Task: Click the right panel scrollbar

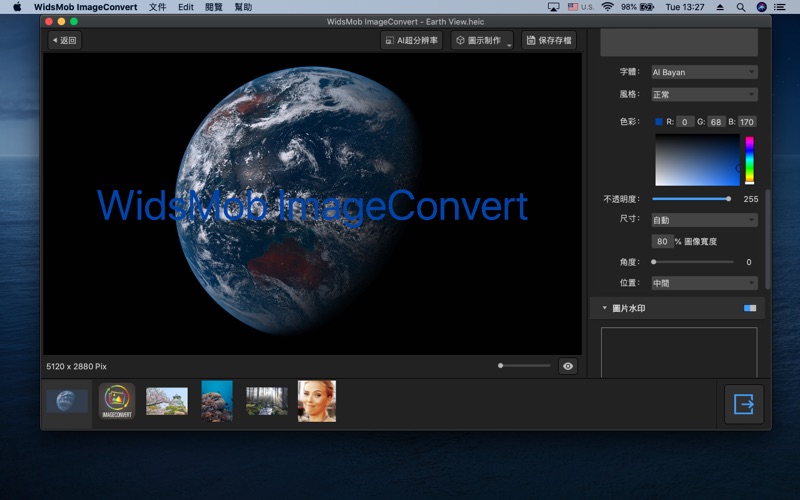Action: coord(768,240)
